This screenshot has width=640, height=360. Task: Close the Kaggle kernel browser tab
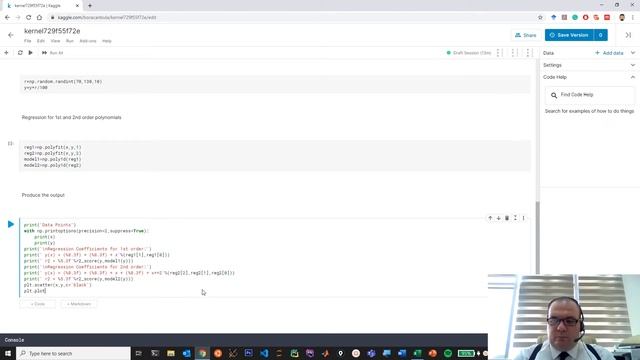click(x=78, y=6)
